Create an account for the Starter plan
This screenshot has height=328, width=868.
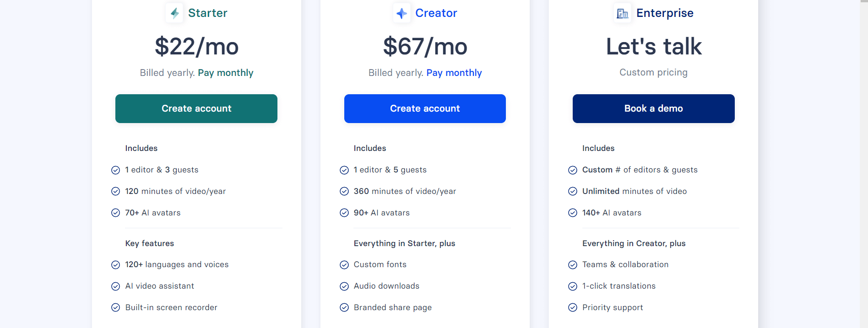[x=196, y=108]
